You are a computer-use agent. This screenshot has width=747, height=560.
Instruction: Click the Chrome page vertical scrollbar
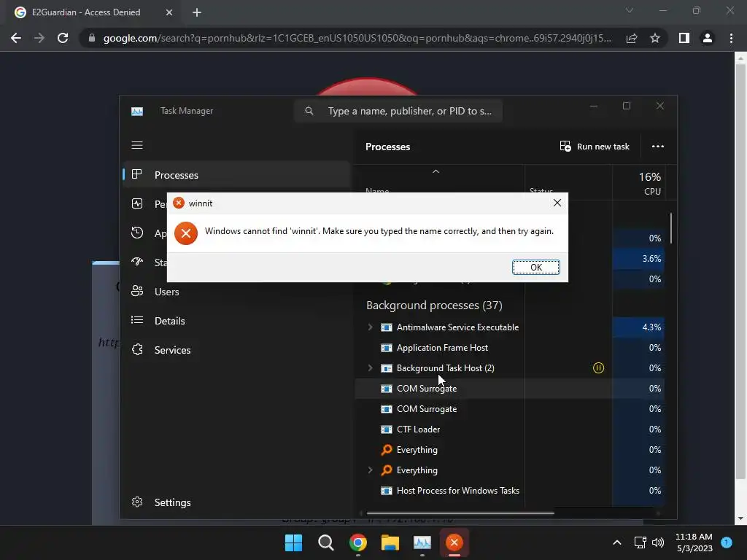[x=740, y=271]
